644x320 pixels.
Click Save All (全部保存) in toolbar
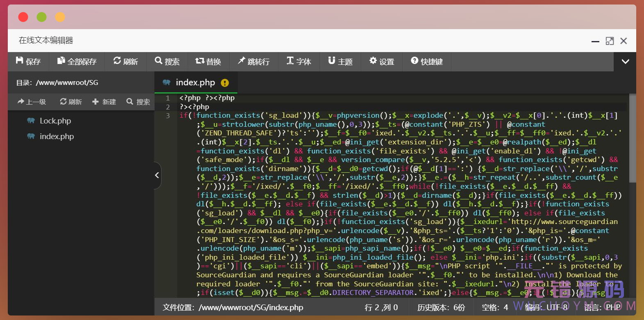(77, 62)
